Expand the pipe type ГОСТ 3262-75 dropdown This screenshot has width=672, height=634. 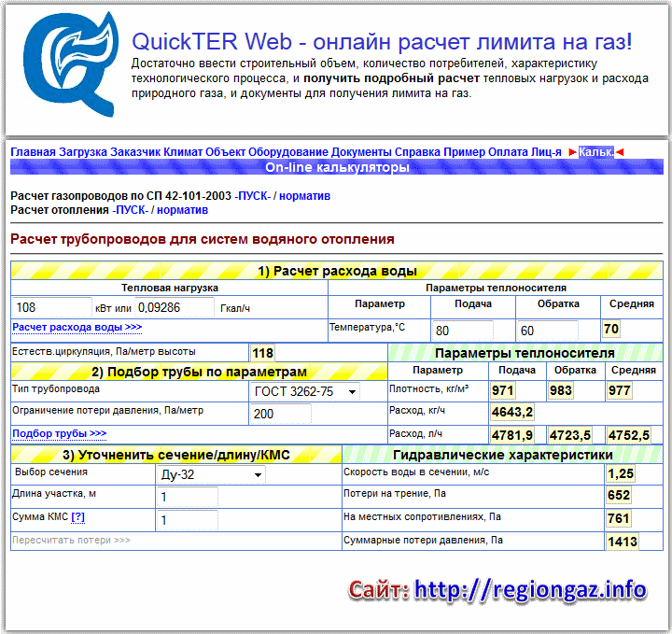[x=305, y=391]
